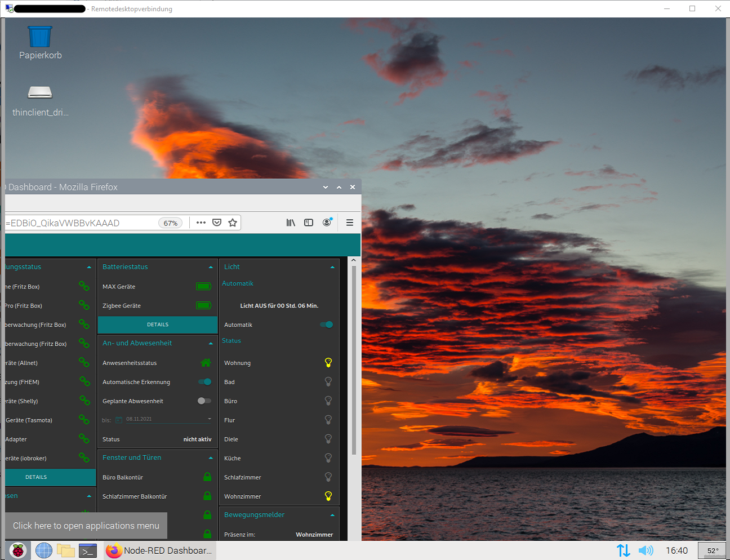Toggle the Flur light bulb

[x=328, y=420]
